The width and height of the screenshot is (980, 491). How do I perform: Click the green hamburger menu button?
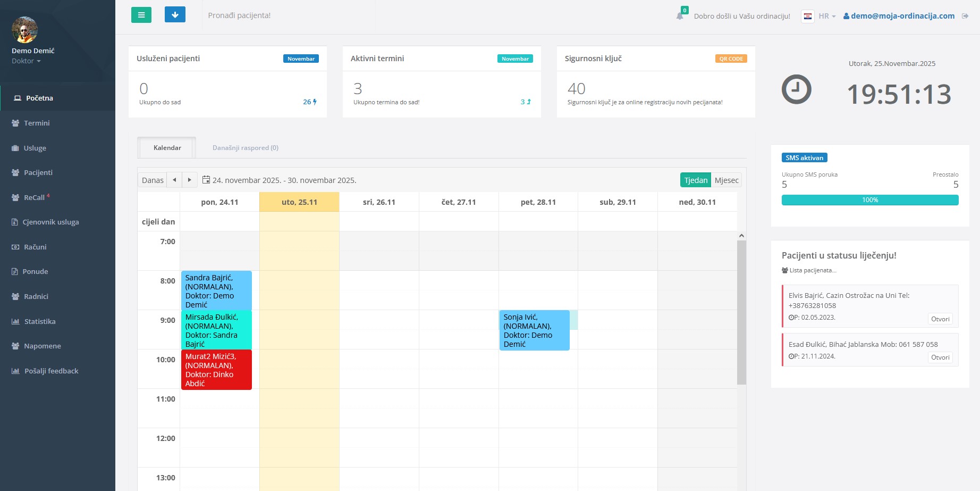141,15
